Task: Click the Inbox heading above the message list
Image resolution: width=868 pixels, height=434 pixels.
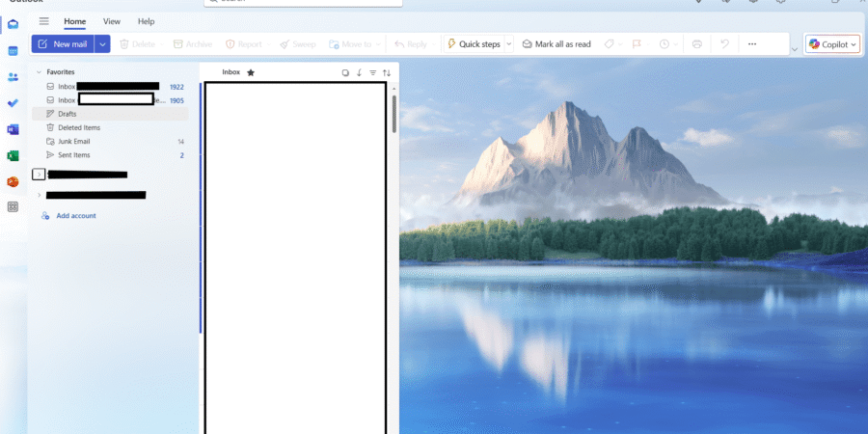Action: 231,72
